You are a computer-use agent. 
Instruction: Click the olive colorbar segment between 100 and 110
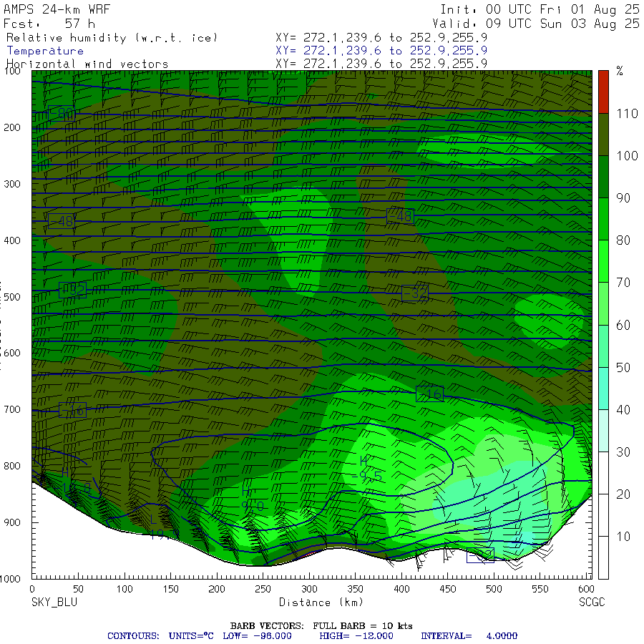(603, 135)
